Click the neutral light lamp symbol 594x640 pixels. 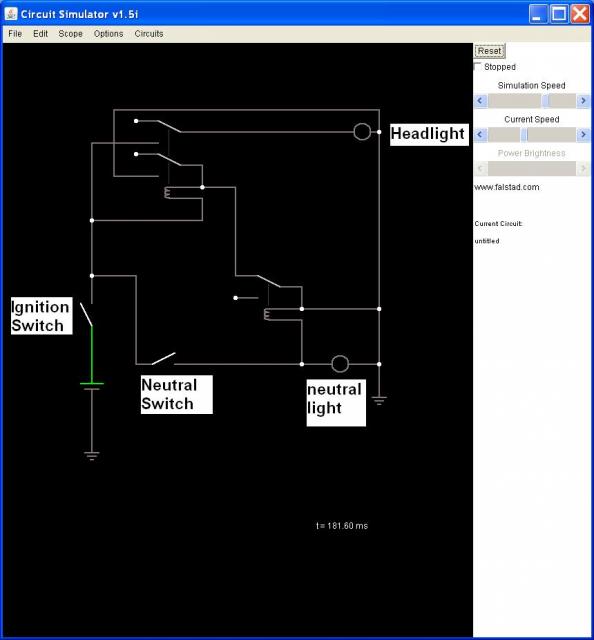[x=340, y=364]
